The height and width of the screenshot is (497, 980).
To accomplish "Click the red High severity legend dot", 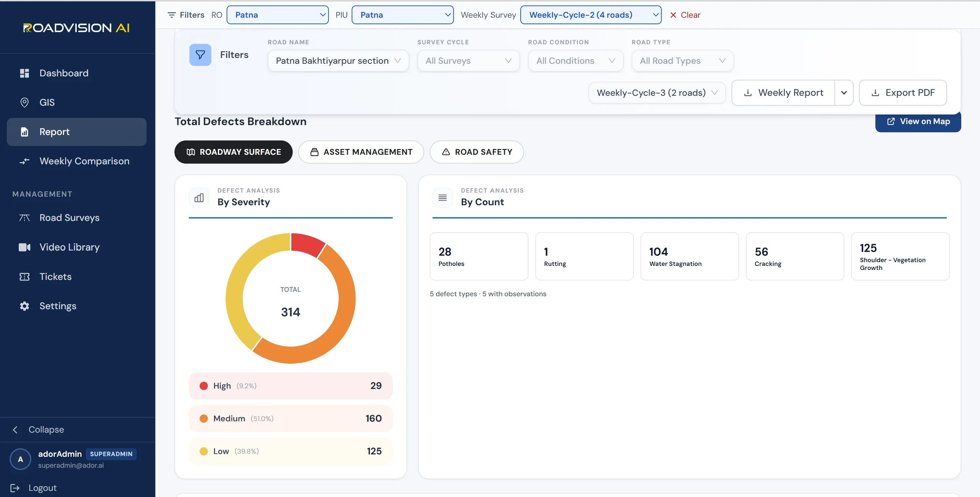I will (203, 386).
